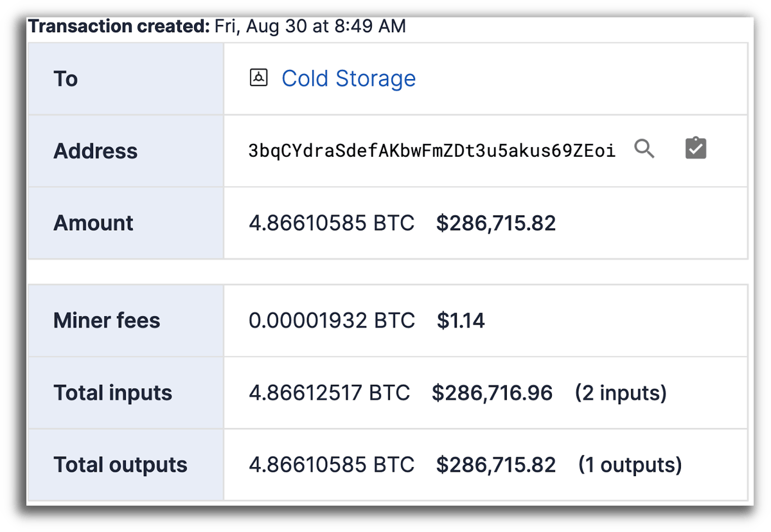Search the address with the magnifier icon

[x=644, y=149]
